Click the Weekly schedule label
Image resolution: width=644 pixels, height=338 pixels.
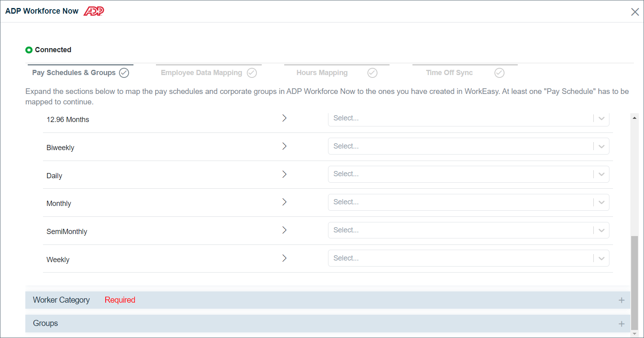(58, 260)
